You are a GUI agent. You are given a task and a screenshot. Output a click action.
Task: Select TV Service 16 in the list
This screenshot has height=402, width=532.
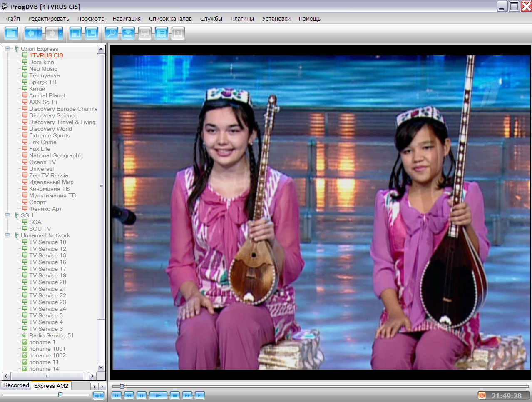[47, 262]
